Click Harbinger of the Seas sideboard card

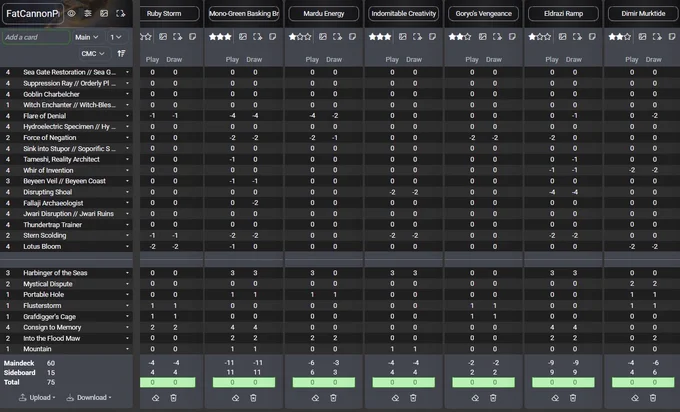click(55, 273)
